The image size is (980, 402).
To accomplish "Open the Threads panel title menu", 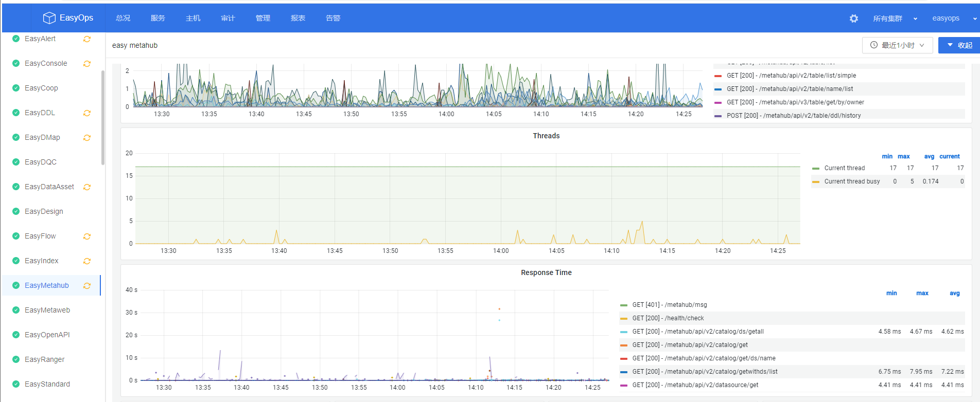I will pos(546,136).
